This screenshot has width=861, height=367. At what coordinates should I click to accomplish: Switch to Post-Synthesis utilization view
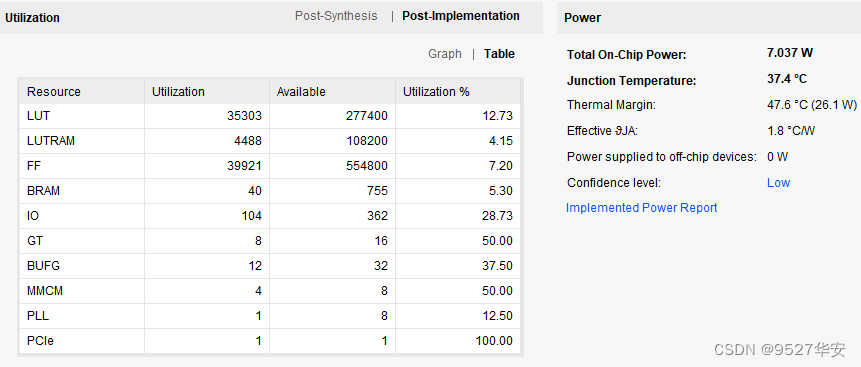point(336,16)
